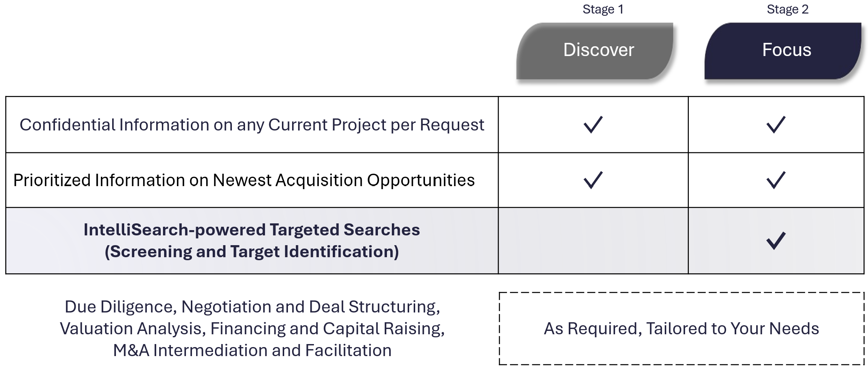
Task: Click empty Discover cell in IntelliSearch row
Action: 593,241
